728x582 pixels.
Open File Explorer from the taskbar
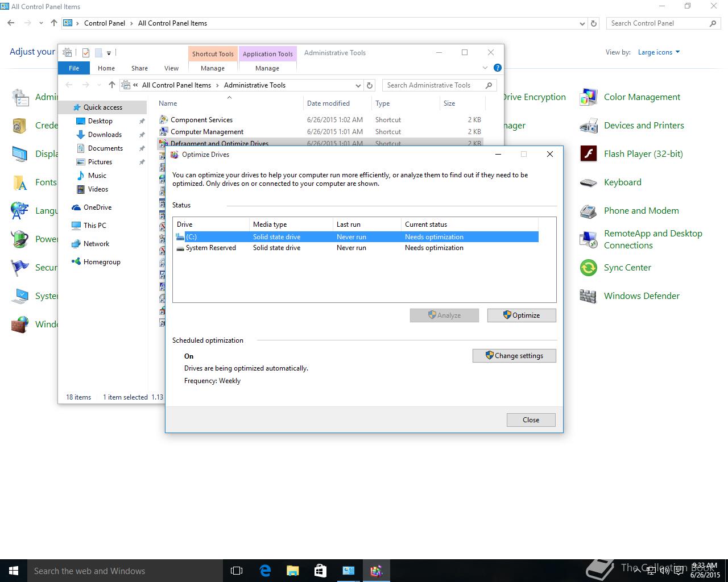[x=293, y=571]
